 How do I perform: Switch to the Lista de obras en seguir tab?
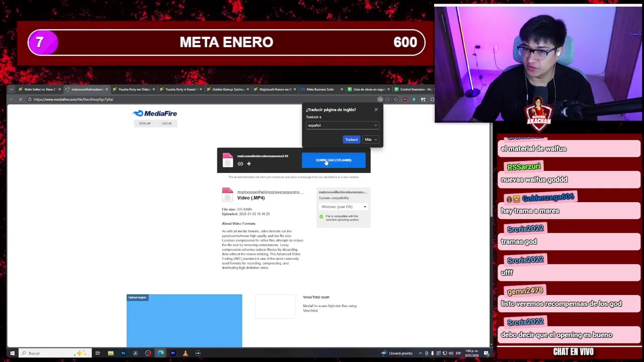click(x=368, y=89)
